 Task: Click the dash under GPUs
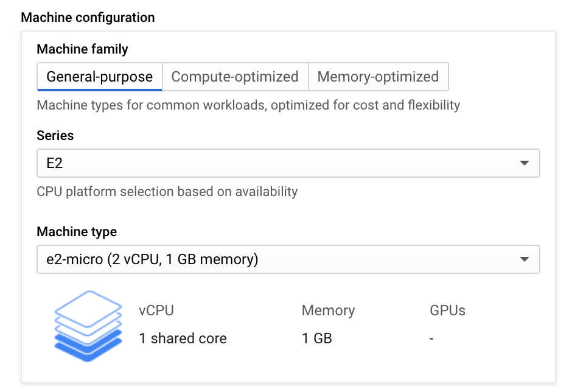[x=431, y=339]
